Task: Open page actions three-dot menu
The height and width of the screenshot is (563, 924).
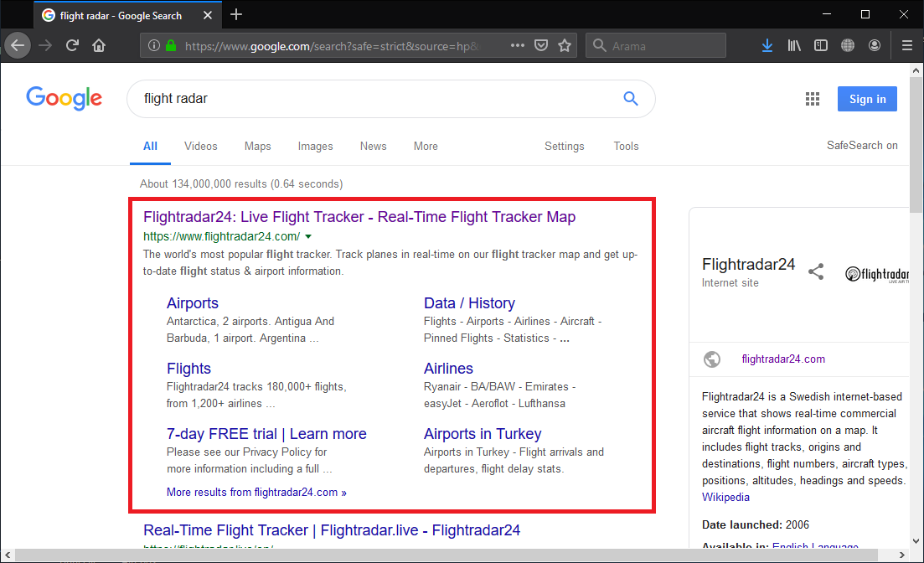Action: 518,46
